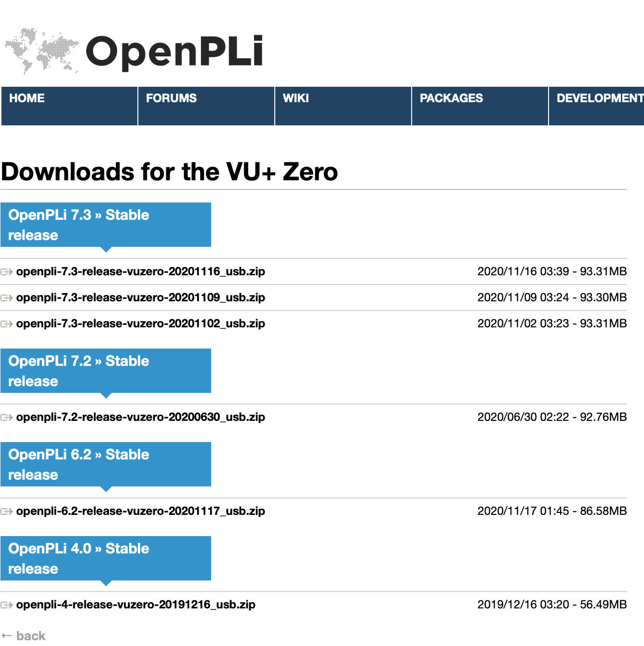Click the download icon beside openpli-7.3-release-vuzero-20201109_usb.zip

7,298
